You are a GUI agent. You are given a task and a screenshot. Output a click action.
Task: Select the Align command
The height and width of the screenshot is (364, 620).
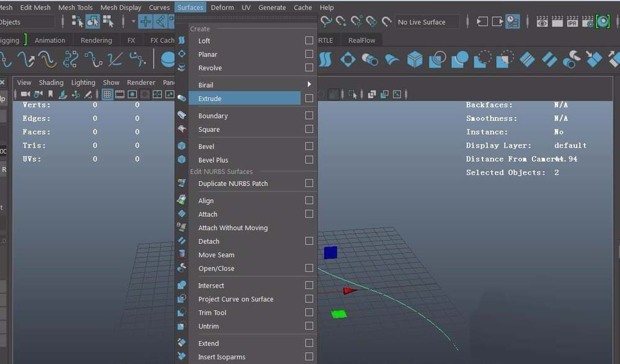point(208,200)
